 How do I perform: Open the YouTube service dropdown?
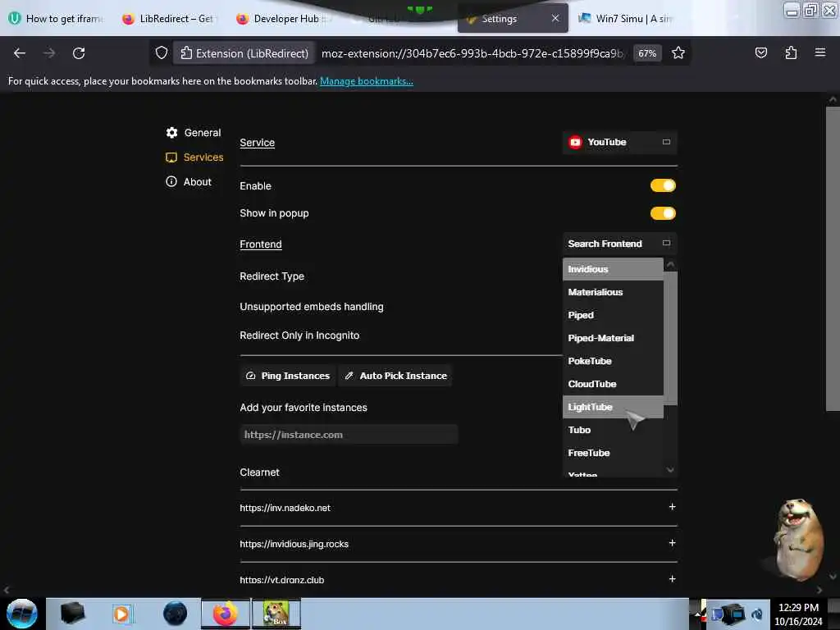pos(620,142)
